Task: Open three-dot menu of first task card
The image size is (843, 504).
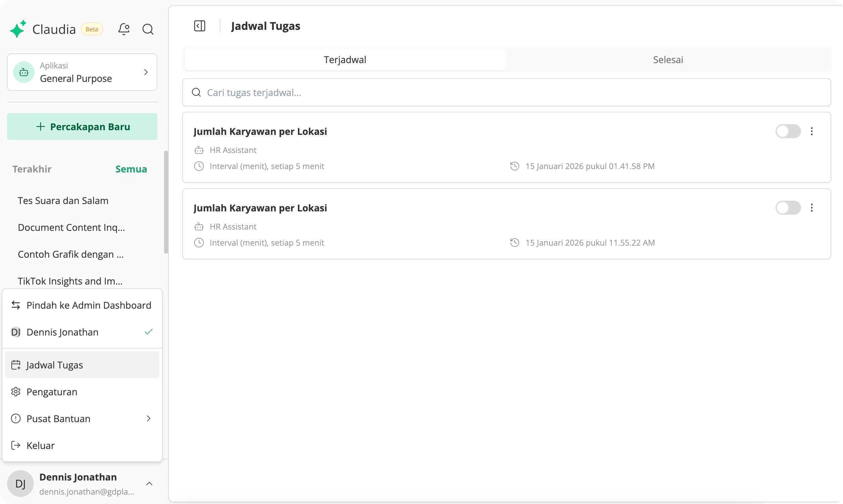Action: pyautogui.click(x=811, y=132)
